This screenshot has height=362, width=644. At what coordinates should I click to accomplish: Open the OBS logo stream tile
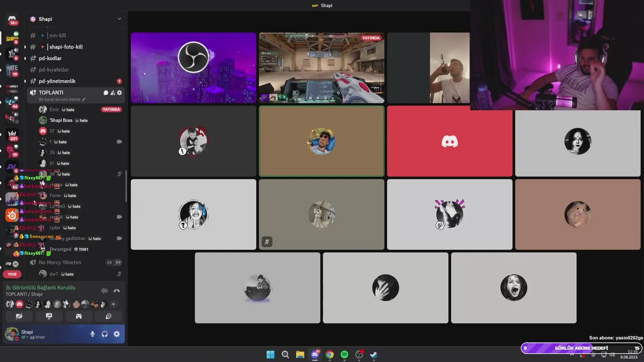coord(194,68)
